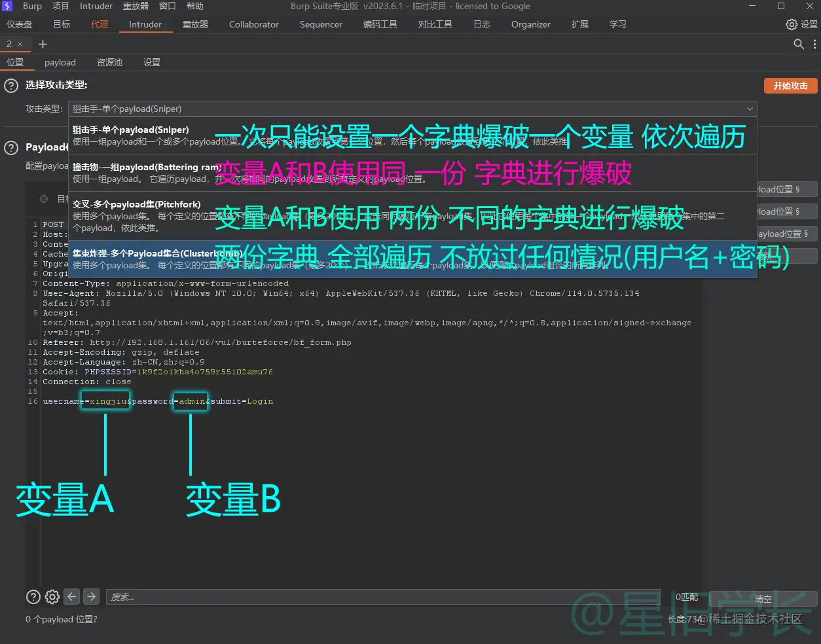Screen dimensions: 821x644
Task: Open the 日志 tab
Action: pos(482,24)
